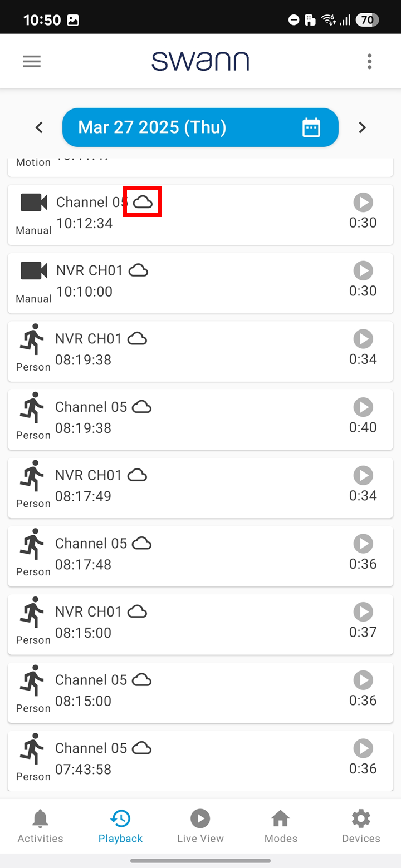Play the Channel 05 08:19:38 clip
This screenshot has width=401, height=868.
coord(363,407)
